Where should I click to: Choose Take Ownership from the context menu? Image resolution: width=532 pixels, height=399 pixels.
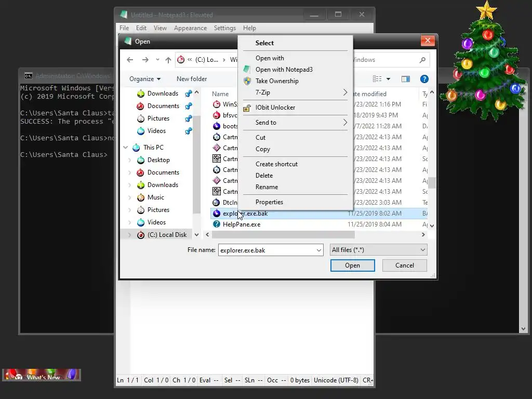[295, 81]
